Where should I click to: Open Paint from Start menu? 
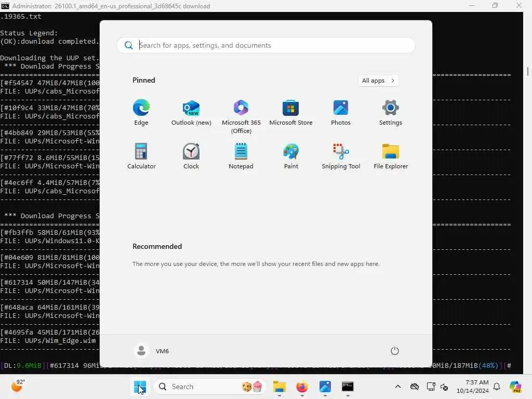(x=291, y=156)
